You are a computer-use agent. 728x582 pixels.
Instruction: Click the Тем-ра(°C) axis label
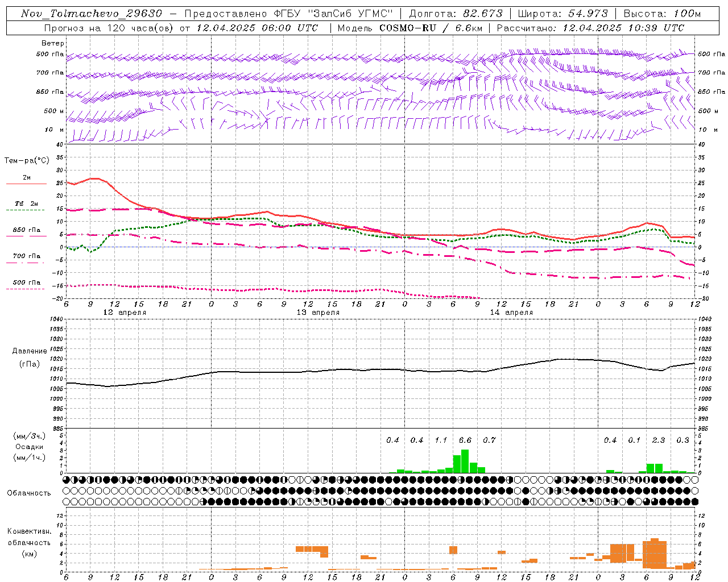click(x=27, y=161)
